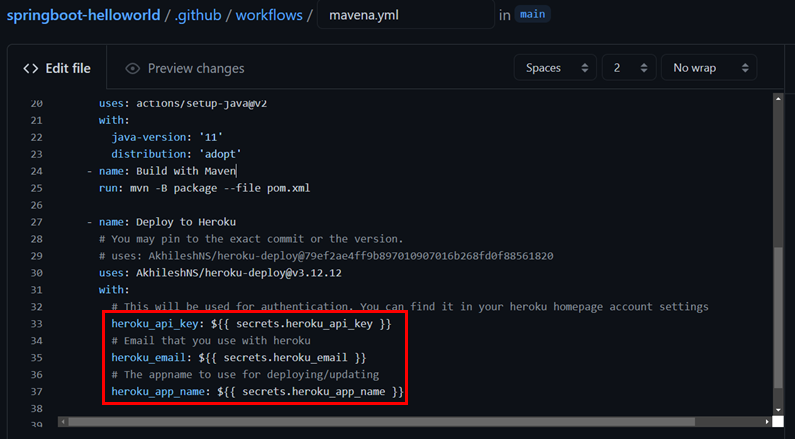Image resolution: width=795 pixels, height=439 pixels.
Task: Switch to the Edit file tab
Action: coord(57,68)
